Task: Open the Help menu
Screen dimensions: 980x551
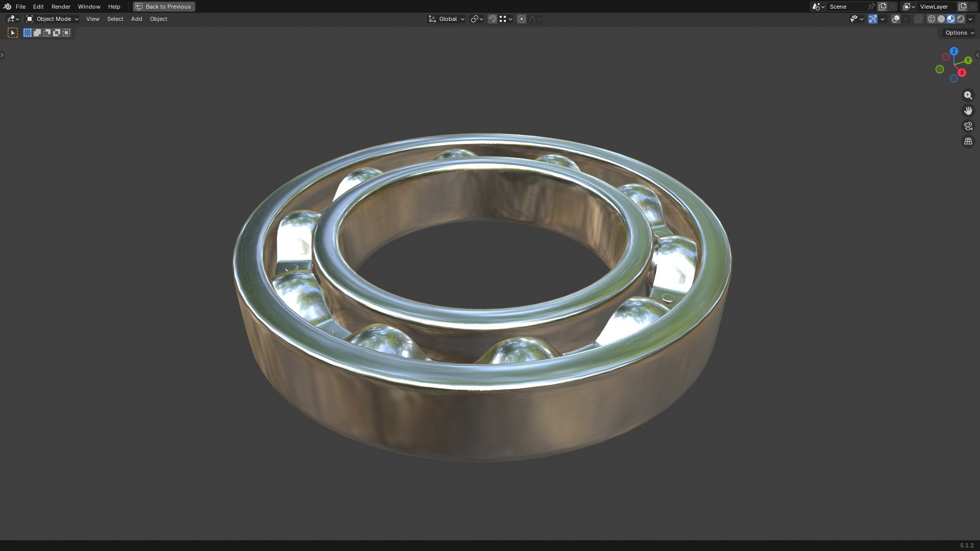Action: [x=114, y=7]
